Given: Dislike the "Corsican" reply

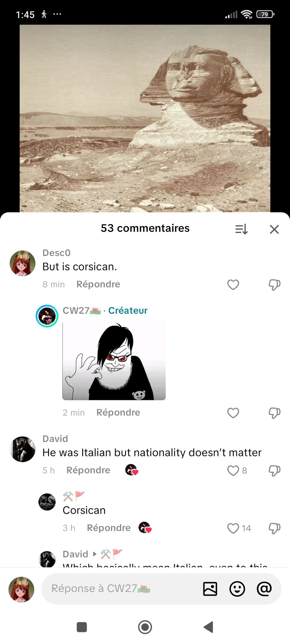Looking at the screenshot, I should coord(274,528).
